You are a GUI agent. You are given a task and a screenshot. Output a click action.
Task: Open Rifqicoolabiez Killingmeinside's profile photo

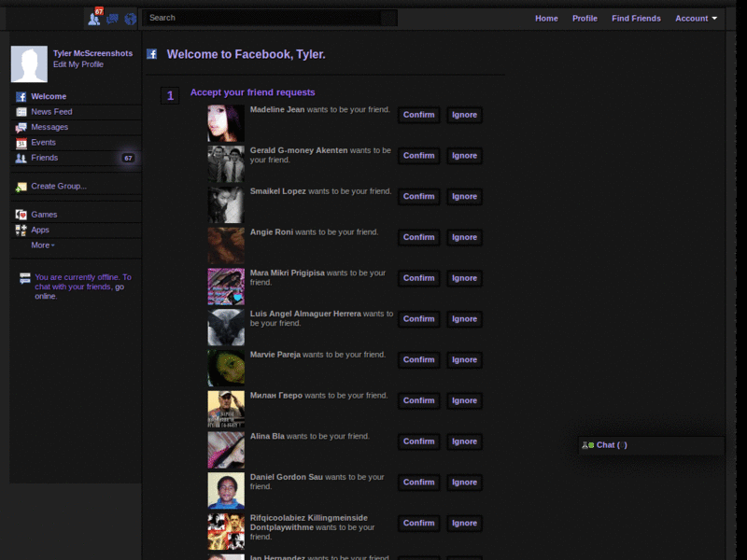[226, 531]
